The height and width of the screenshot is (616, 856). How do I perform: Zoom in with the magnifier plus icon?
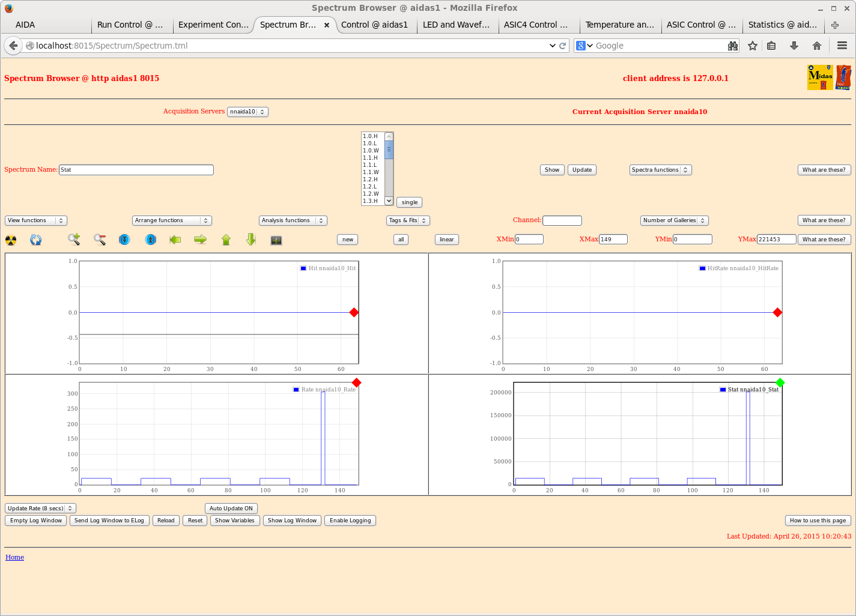tap(74, 240)
